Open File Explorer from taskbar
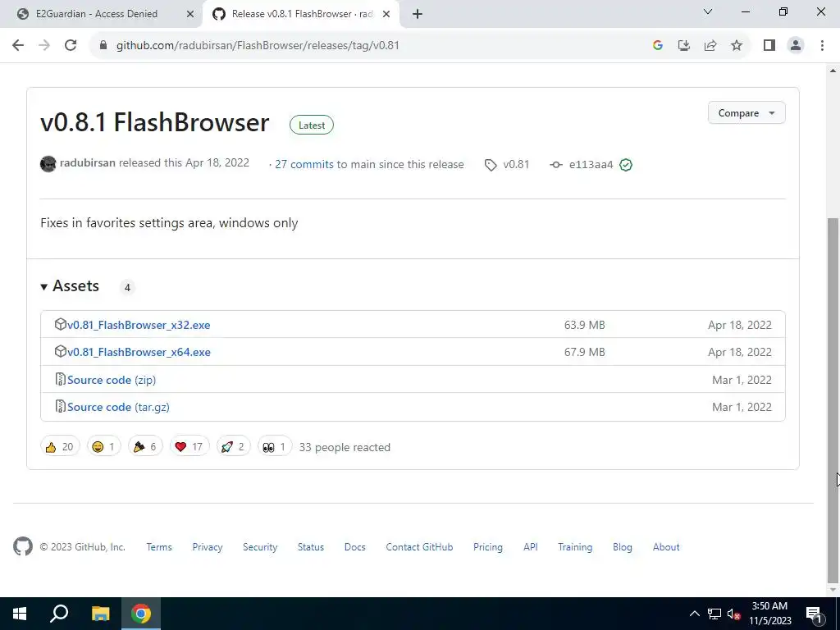This screenshot has width=840, height=630. click(100, 614)
